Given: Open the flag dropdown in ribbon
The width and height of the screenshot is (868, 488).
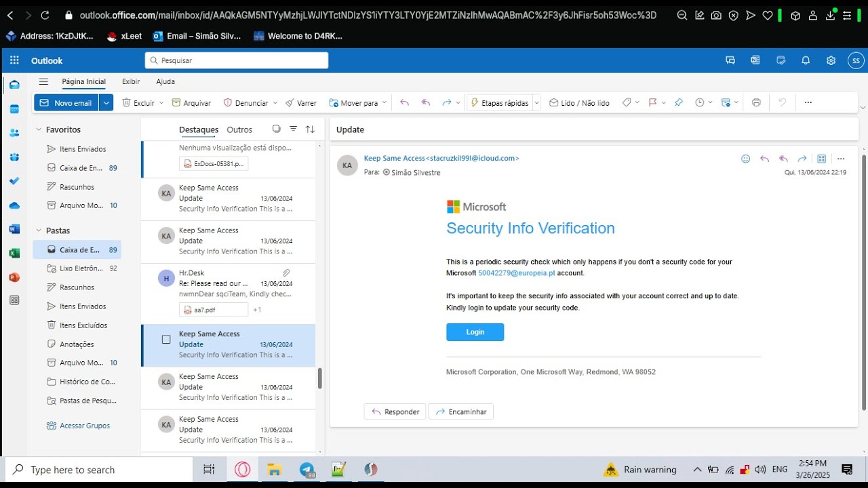Looking at the screenshot, I should (663, 103).
